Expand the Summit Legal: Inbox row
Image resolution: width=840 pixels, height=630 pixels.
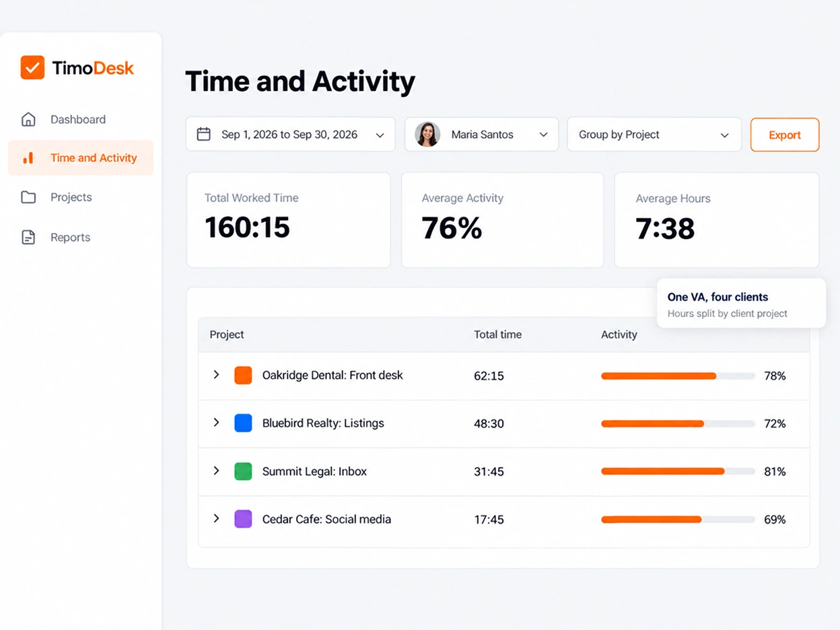(216, 470)
